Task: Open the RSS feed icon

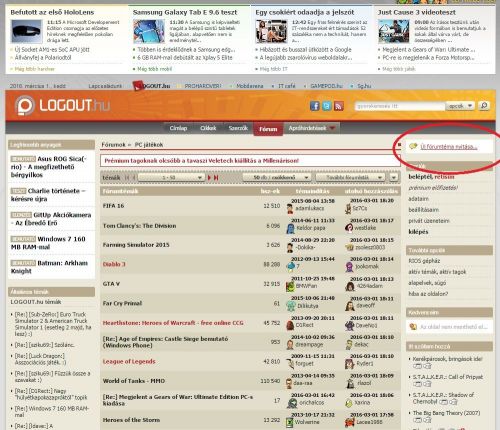Action: [339, 106]
